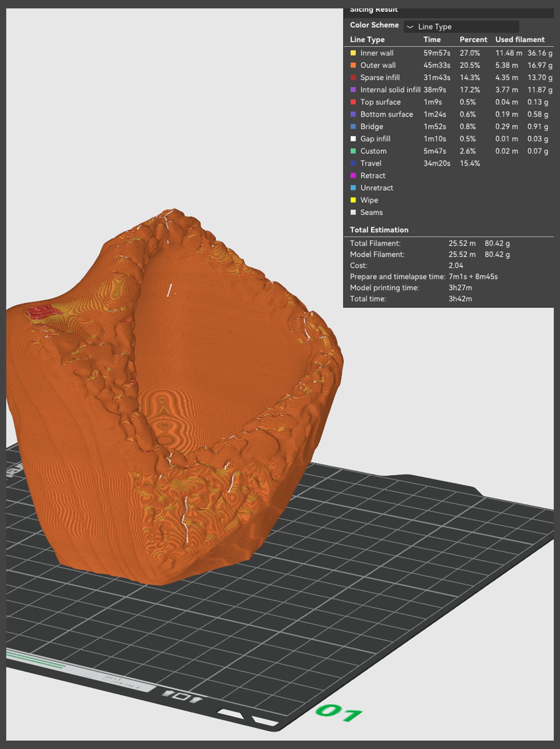Click Outer wall percent 20.5%

point(470,65)
